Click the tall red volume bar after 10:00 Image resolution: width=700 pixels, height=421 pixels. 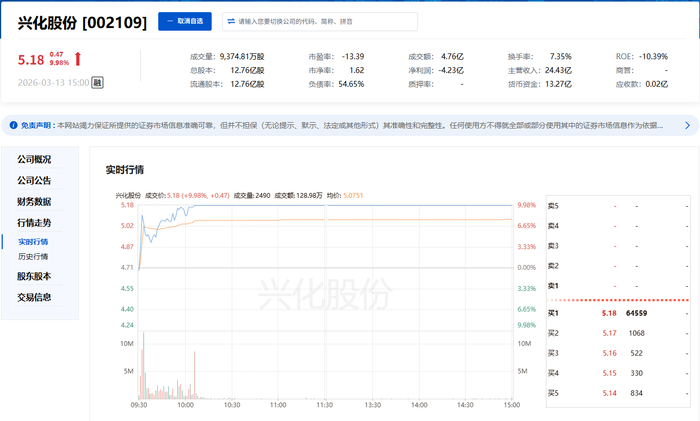tap(195, 375)
